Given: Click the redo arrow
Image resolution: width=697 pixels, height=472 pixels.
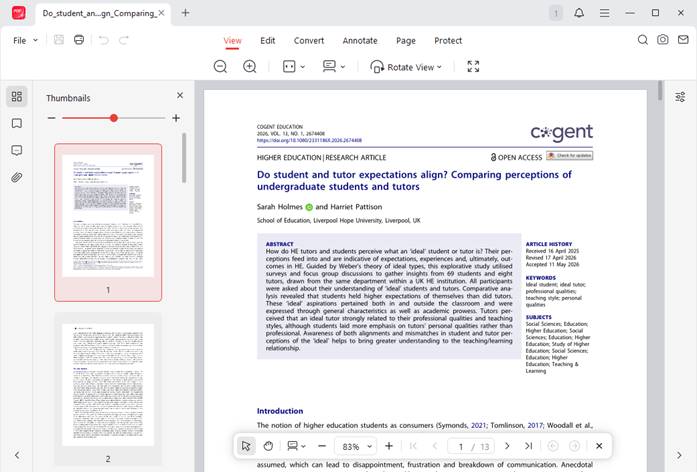Looking at the screenshot, I should pos(124,40).
